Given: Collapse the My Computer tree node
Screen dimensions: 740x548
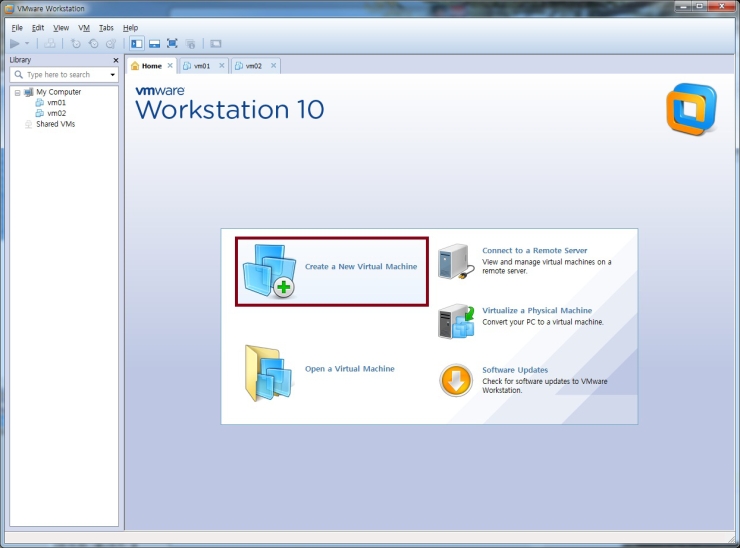Looking at the screenshot, I should coord(17,92).
